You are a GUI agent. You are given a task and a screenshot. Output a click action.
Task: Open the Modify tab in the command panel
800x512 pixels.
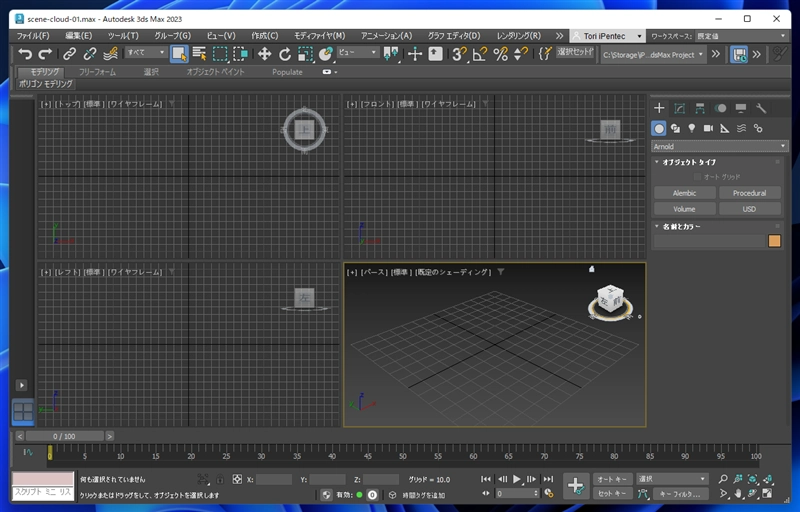(679, 108)
